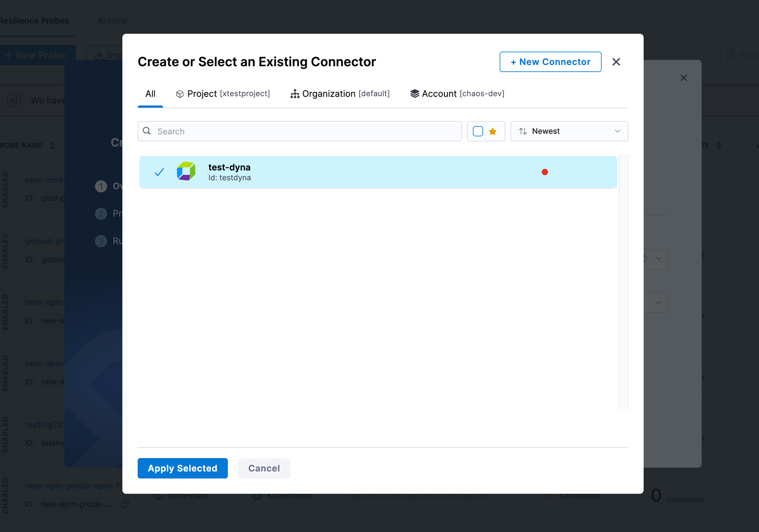Uncheck the test-dyna connector selection checkmark
The image size is (759, 532).
click(x=159, y=172)
